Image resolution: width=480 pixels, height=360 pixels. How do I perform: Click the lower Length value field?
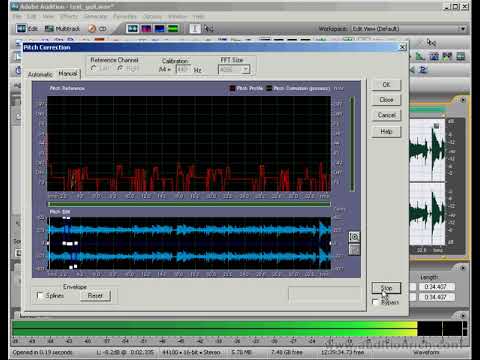(x=436, y=297)
